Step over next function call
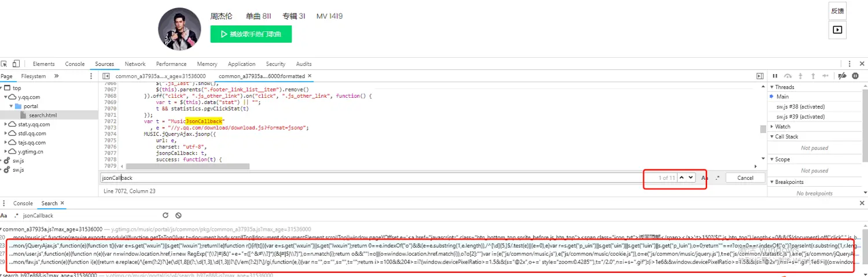This screenshot has height=277, width=868. click(x=788, y=76)
